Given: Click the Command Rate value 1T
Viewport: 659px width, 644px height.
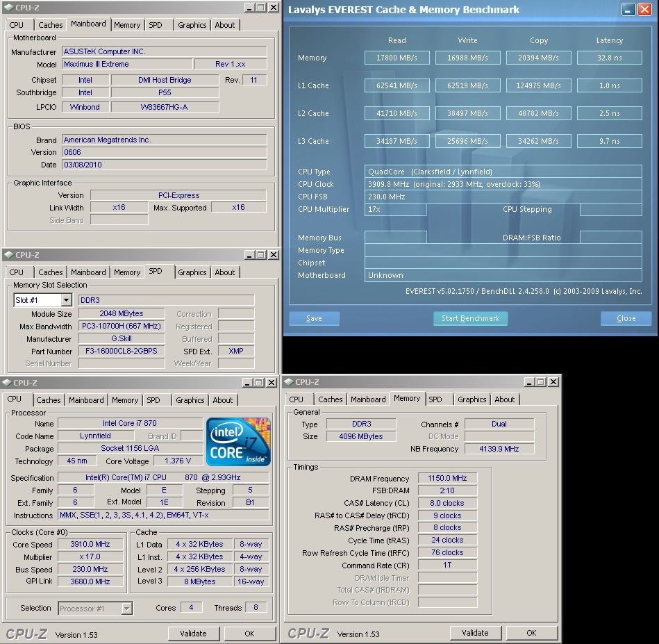Looking at the screenshot, I should pos(447,565).
